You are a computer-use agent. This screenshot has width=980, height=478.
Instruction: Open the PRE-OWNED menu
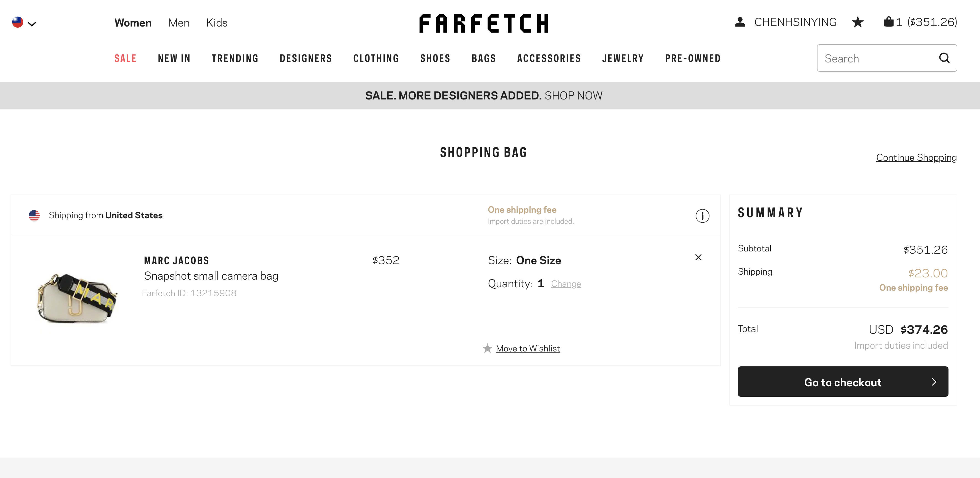693,58
